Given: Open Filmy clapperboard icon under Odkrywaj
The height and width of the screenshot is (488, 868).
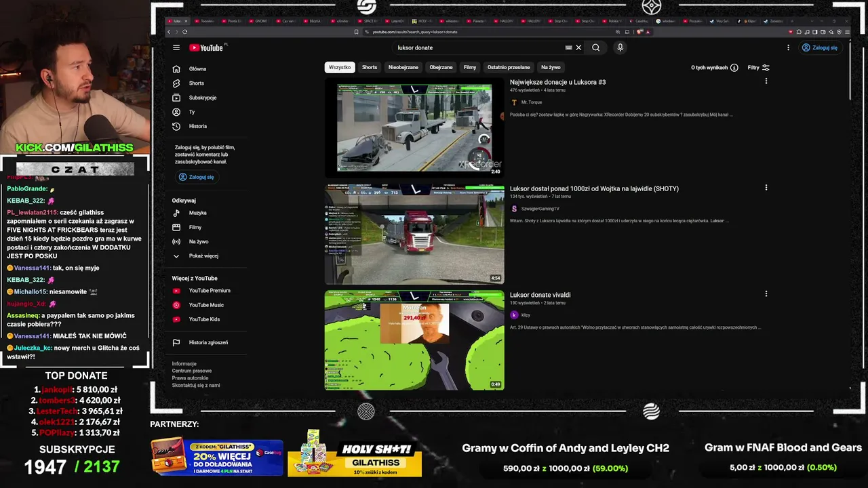Looking at the screenshot, I should [x=176, y=227].
